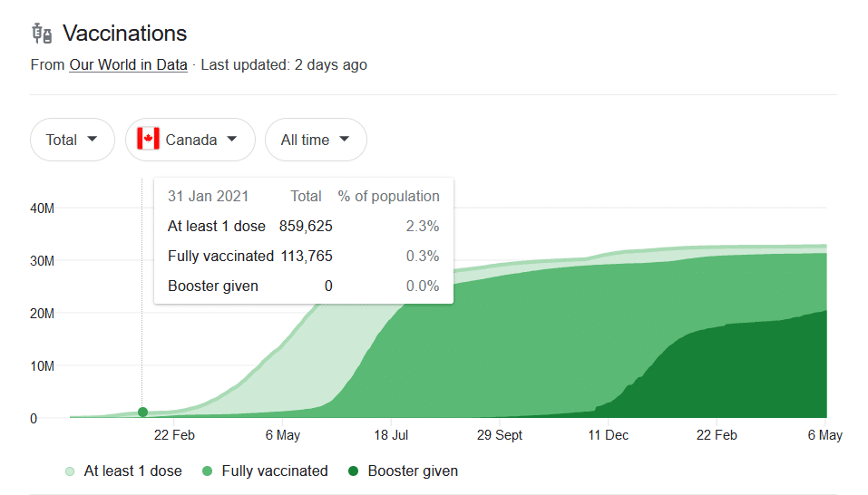Click the Booster given legend dot
This screenshot has width=868, height=495.
pyautogui.click(x=354, y=471)
